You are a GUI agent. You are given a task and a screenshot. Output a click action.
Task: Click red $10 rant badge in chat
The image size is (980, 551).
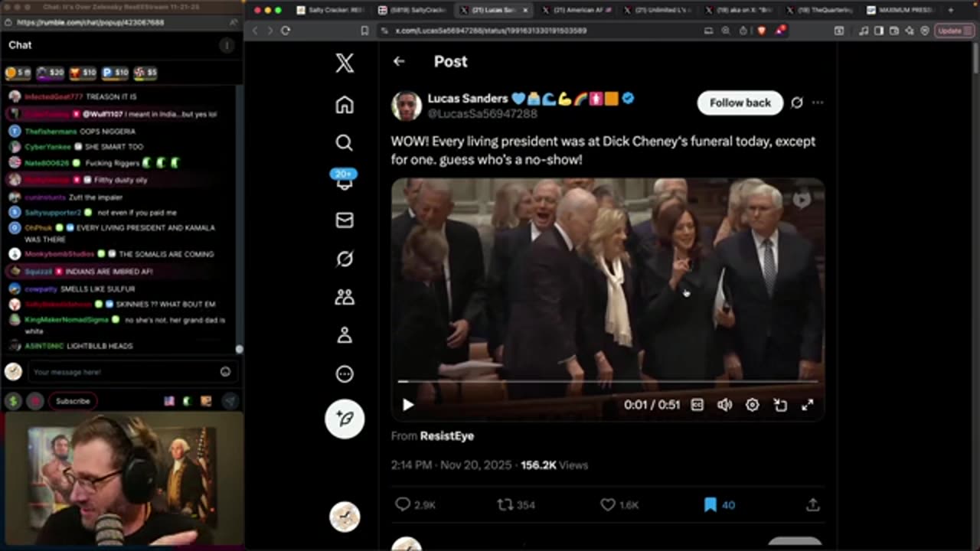83,73
